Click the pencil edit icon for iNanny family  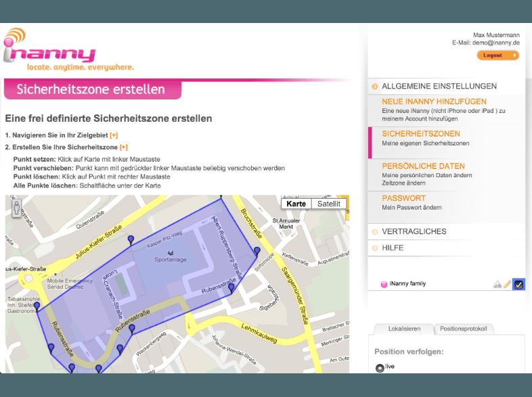click(x=507, y=284)
